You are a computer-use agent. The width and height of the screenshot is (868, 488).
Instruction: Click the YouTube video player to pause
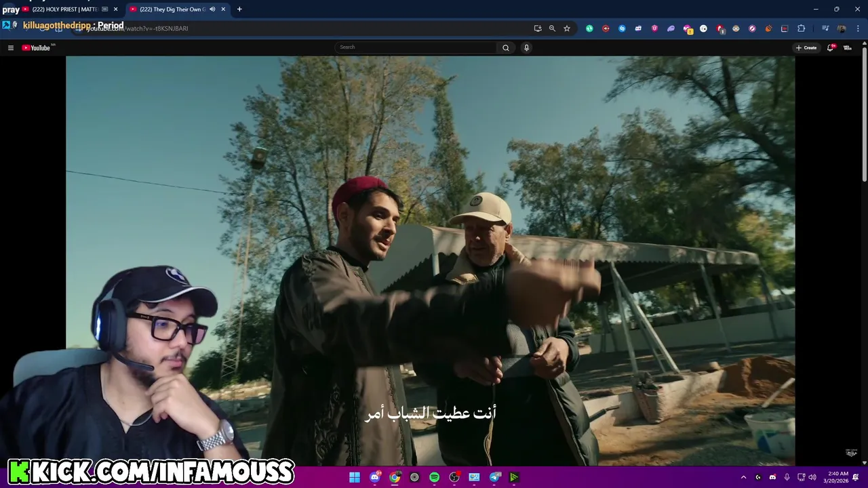point(430,260)
